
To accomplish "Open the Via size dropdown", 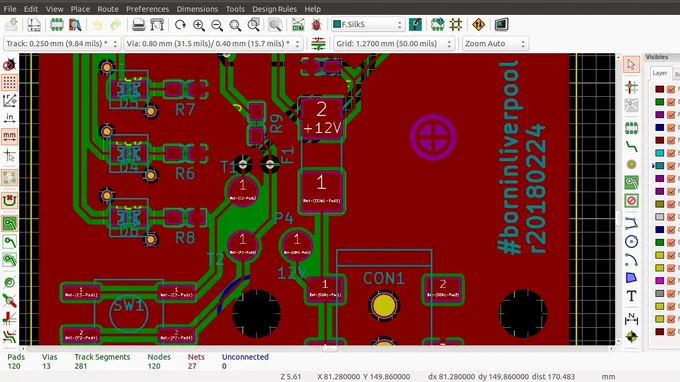I will click(213, 43).
